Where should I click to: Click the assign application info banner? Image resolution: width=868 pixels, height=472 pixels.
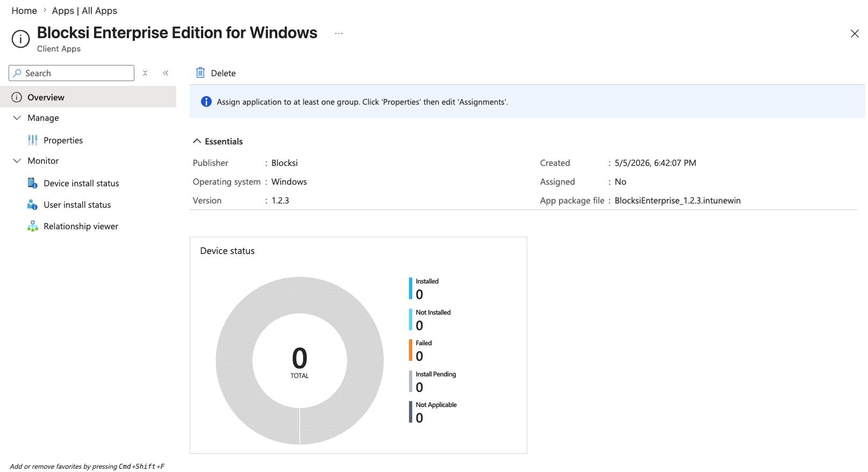point(527,101)
